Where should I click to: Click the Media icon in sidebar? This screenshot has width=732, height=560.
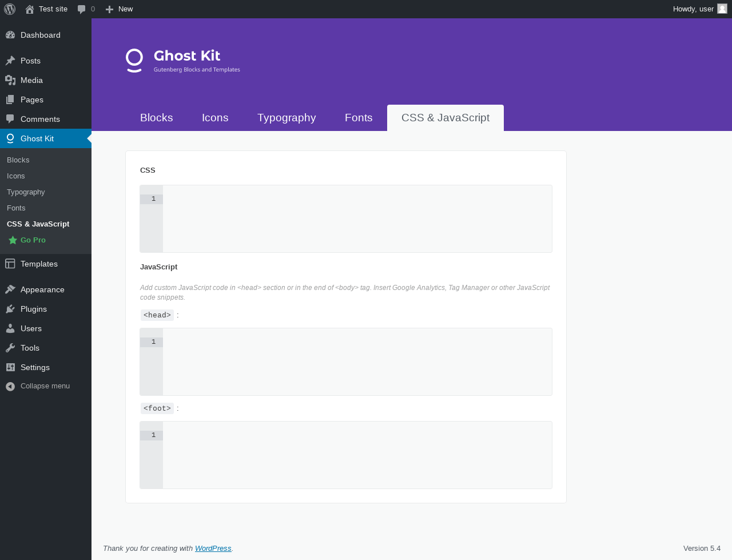click(x=10, y=80)
